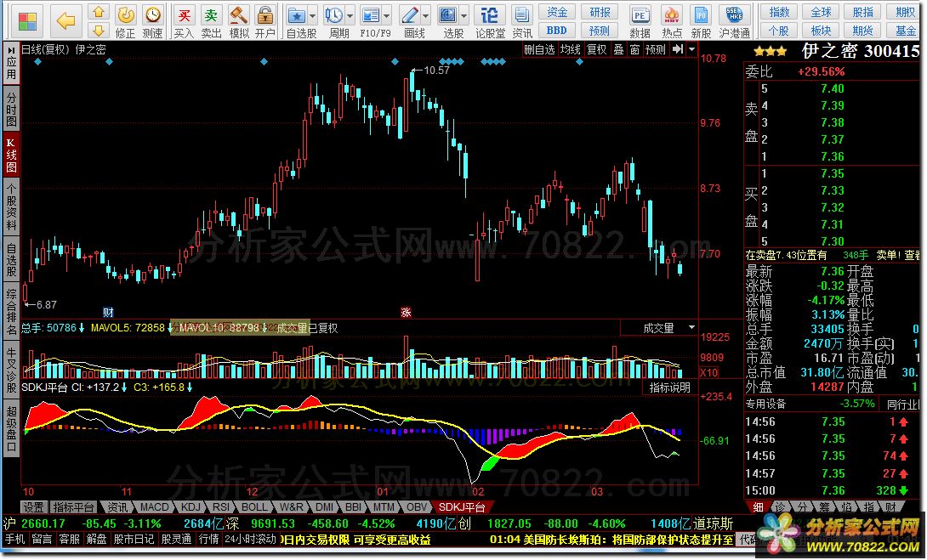
Task: Open the 新股 IPO icon
Action: tap(701, 21)
